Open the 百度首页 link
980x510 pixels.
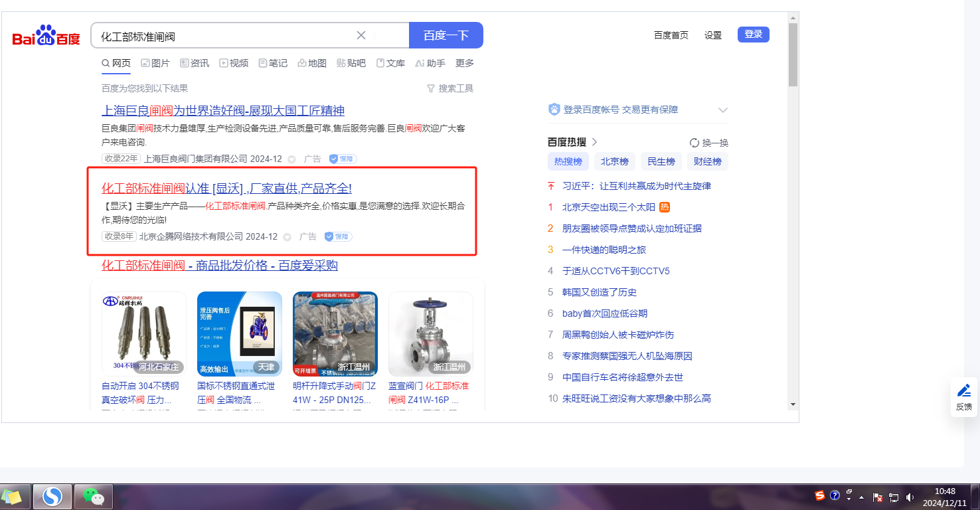tap(671, 35)
